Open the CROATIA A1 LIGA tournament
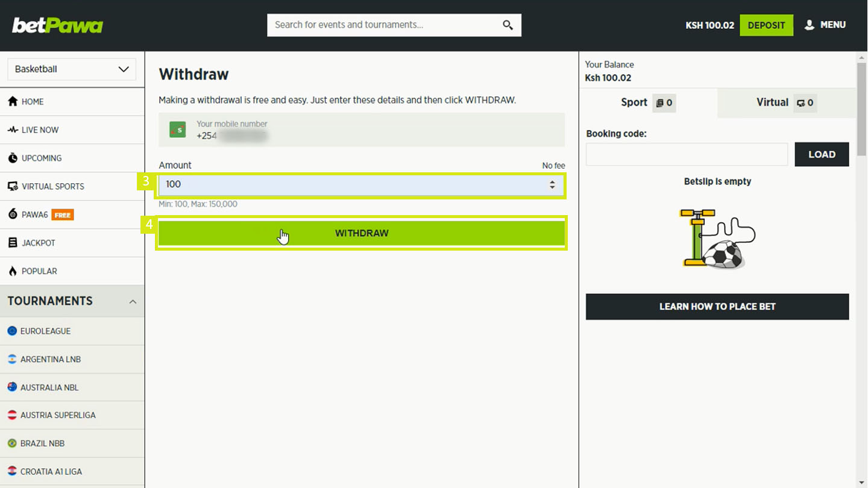Image resolution: width=868 pixels, height=488 pixels. click(x=72, y=472)
